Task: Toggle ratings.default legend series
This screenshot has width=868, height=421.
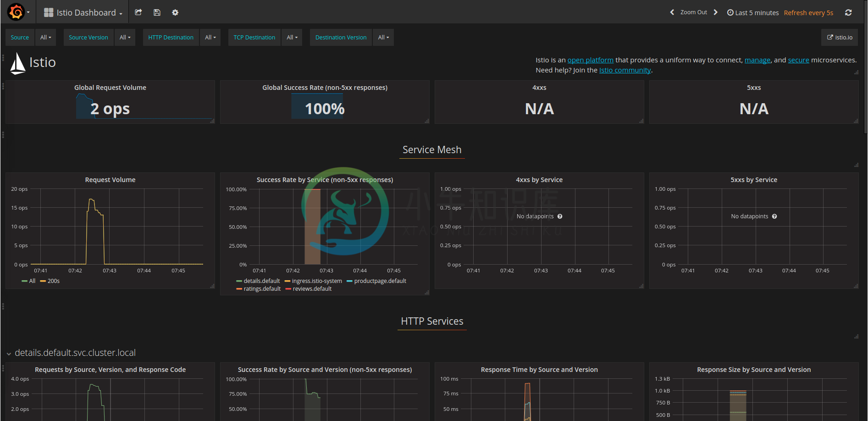Action: 259,289
